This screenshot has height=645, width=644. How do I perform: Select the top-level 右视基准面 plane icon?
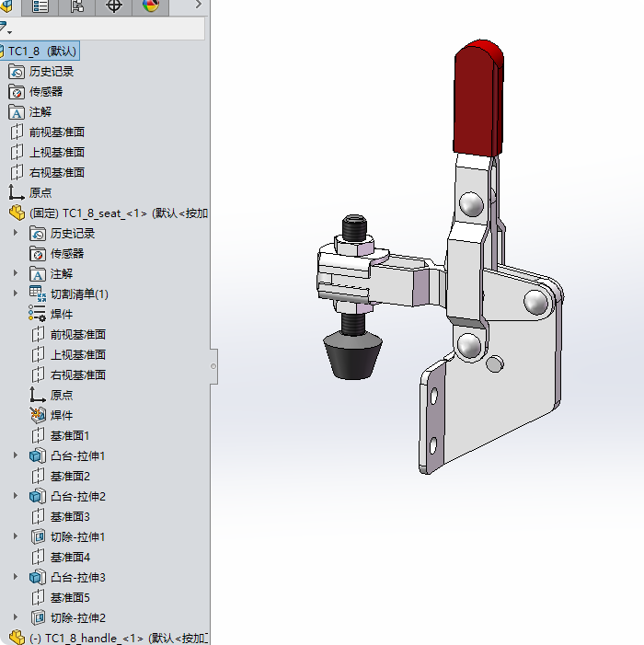pyautogui.click(x=17, y=172)
